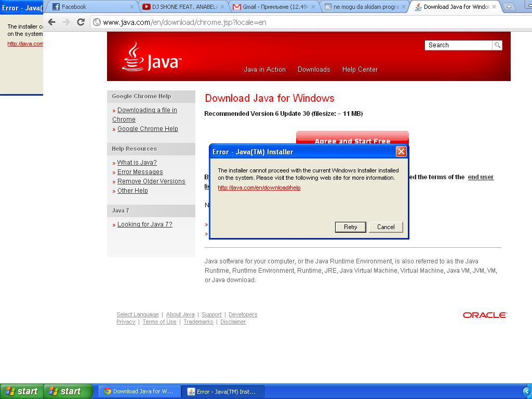Image resolution: width=532 pixels, height=399 pixels.
Task: Open Terms of Use footer link
Action: (159, 322)
